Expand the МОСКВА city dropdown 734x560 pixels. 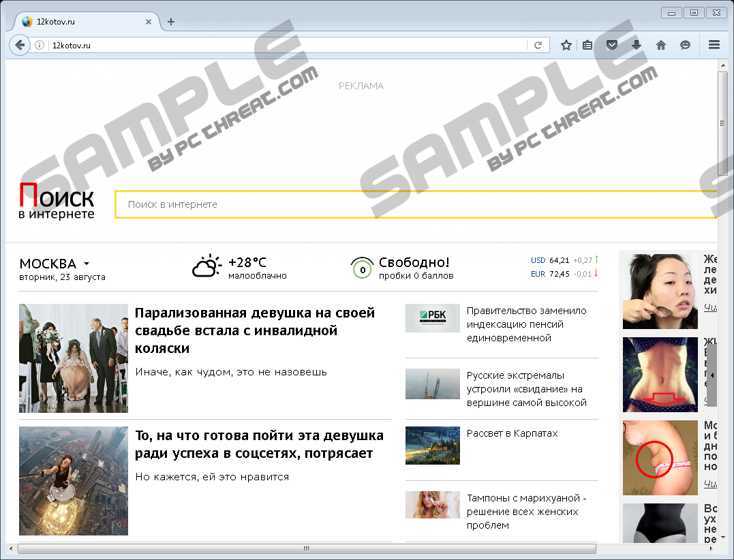87,264
